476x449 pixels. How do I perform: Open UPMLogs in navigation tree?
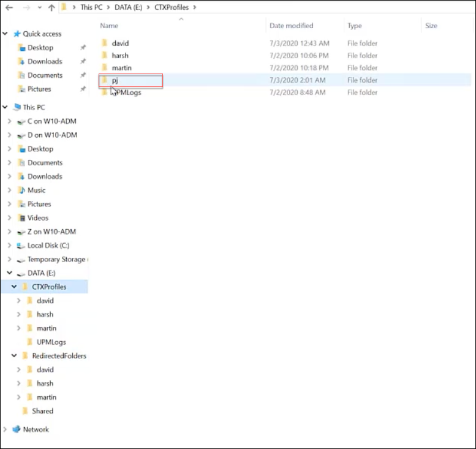(x=51, y=342)
